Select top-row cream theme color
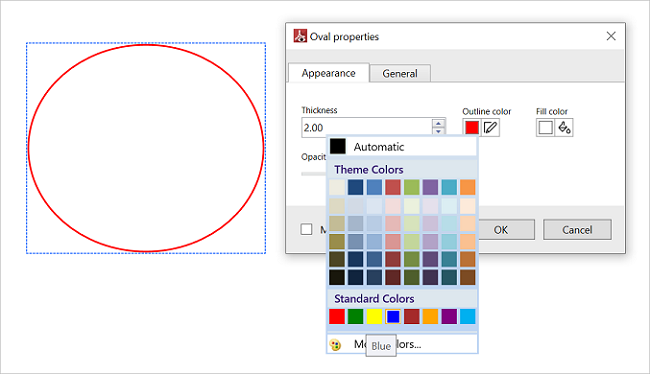The height and width of the screenshot is (374, 650). point(337,187)
